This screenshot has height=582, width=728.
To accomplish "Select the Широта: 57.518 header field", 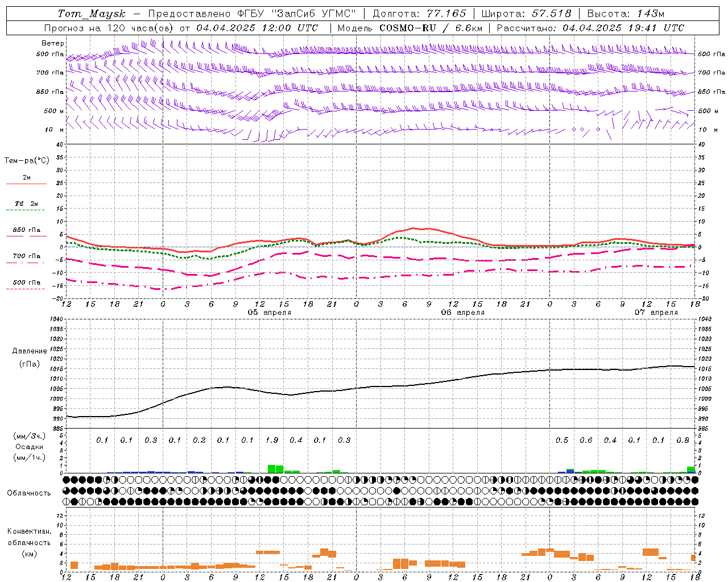I will (526, 14).
